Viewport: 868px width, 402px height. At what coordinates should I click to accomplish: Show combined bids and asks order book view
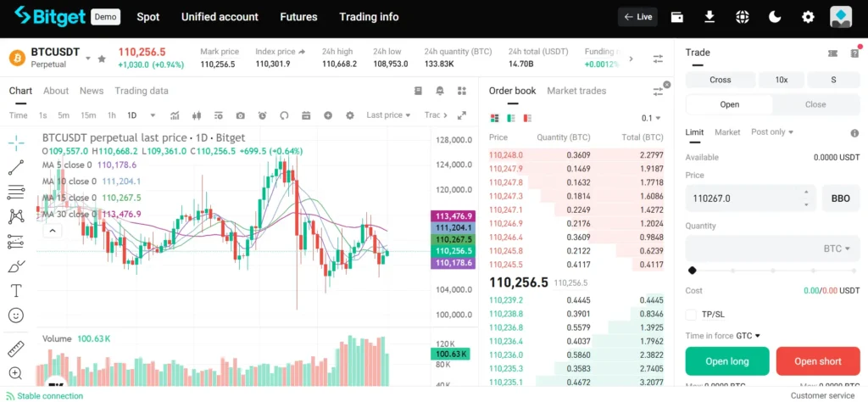click(x=494, y=118)
